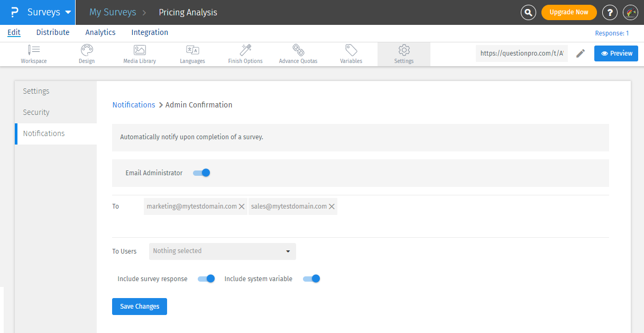
Task: Switch to the Distribute tab
Action: (x=53, y=32)
